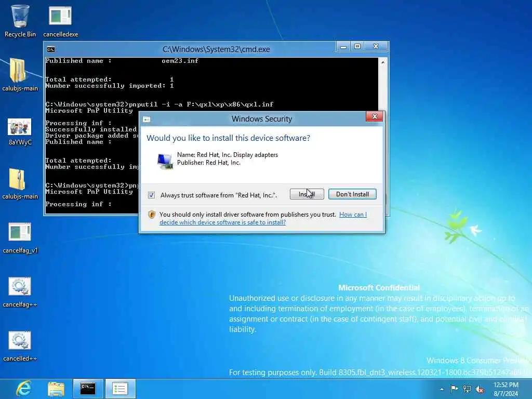Click the cmd.exe scrollbar up arrow
532x399 pixels.
pos(383,62)
